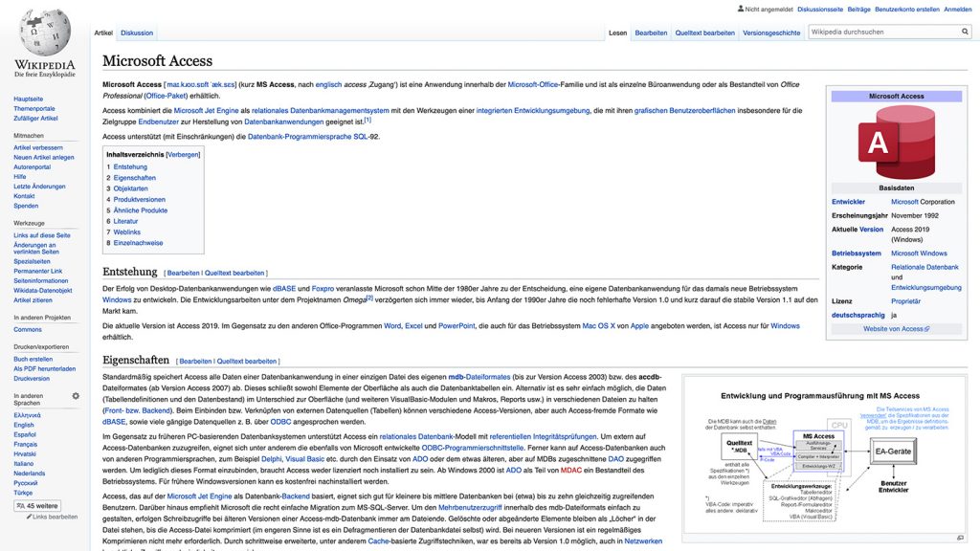The width and height of the screenshot is (980, 551).
Task: Open Microsoft Jet Engine link in intro
Action: tap(206, 111)
